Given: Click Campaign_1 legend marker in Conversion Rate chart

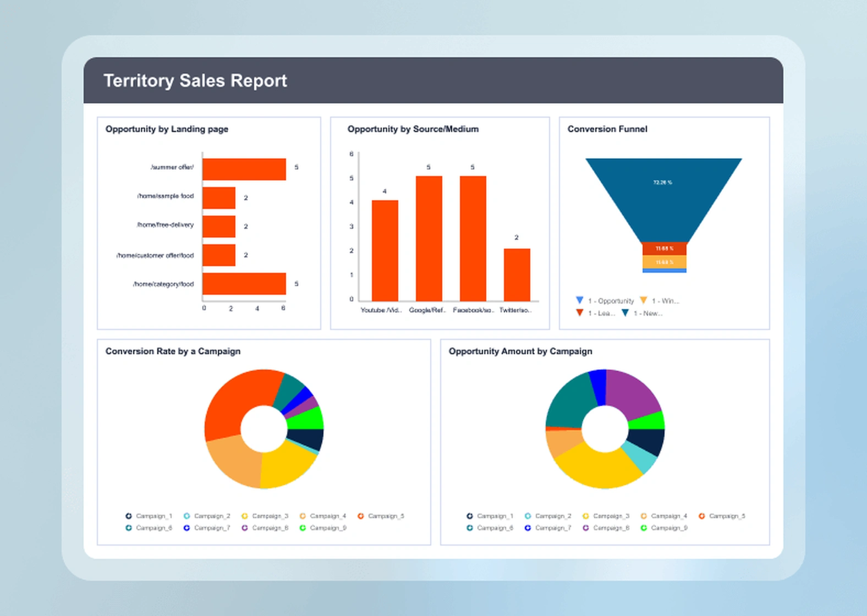Looking at the screenshot, I should (129, 516).
